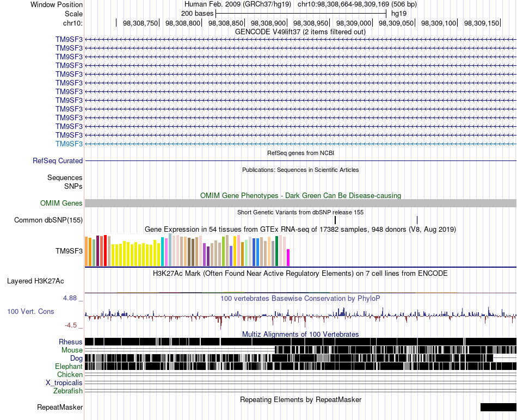Click the light-blue TM9SF3 transcript label
The height and width of the screenshot is (420, 517).
pyautogui.click(x=69, y=144)
